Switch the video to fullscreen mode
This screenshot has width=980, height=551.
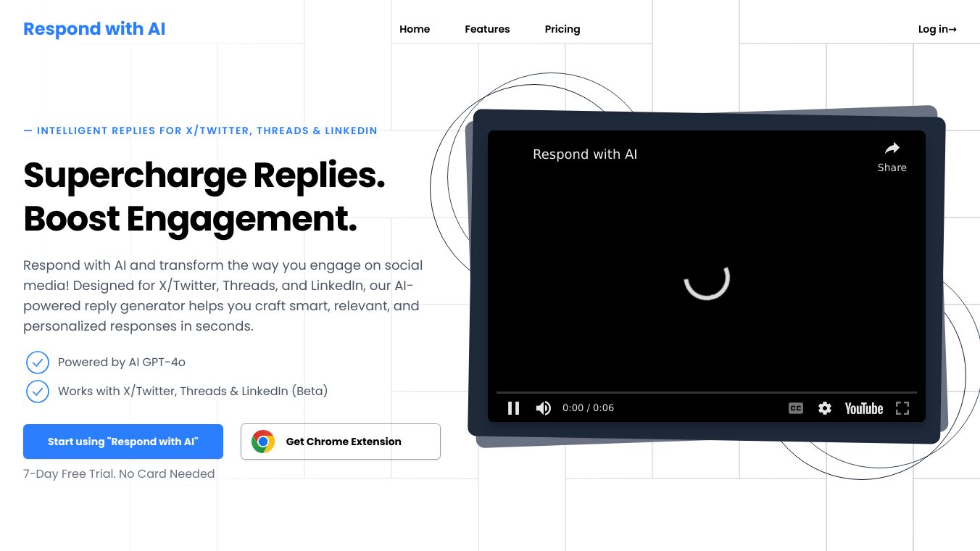pyautogui.click(x=902, y=408)
